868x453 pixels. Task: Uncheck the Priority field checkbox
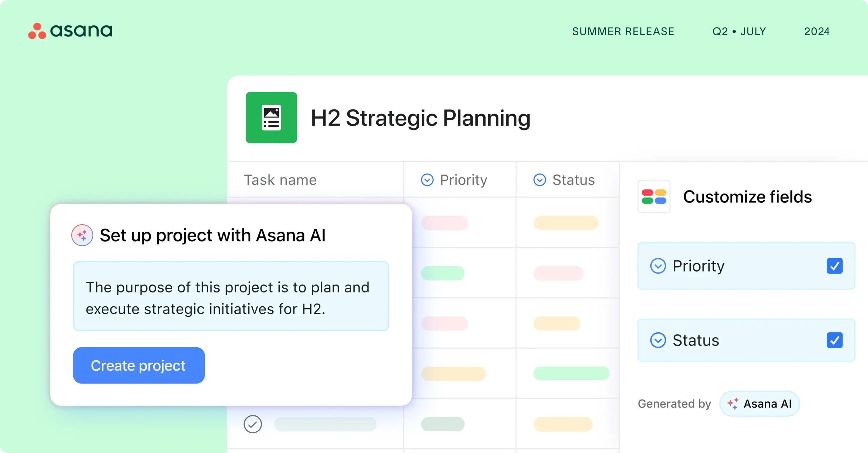pos(834,266)
